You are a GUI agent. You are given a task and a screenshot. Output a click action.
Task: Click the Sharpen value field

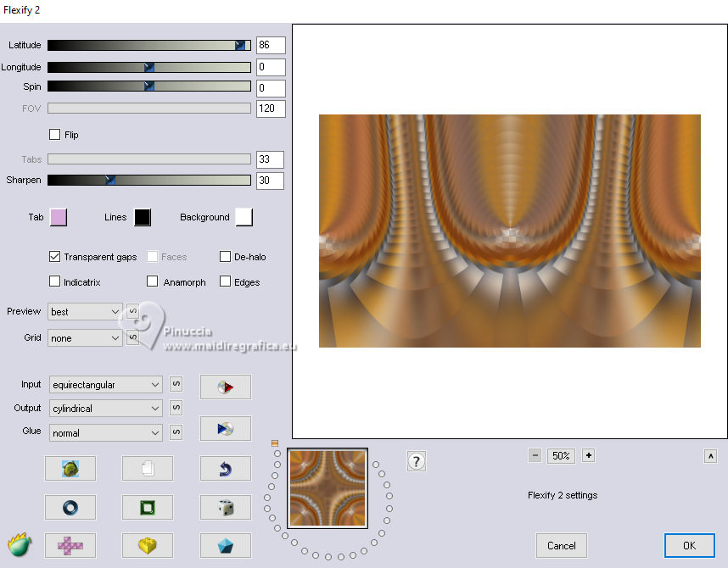[x=270, y=181]
